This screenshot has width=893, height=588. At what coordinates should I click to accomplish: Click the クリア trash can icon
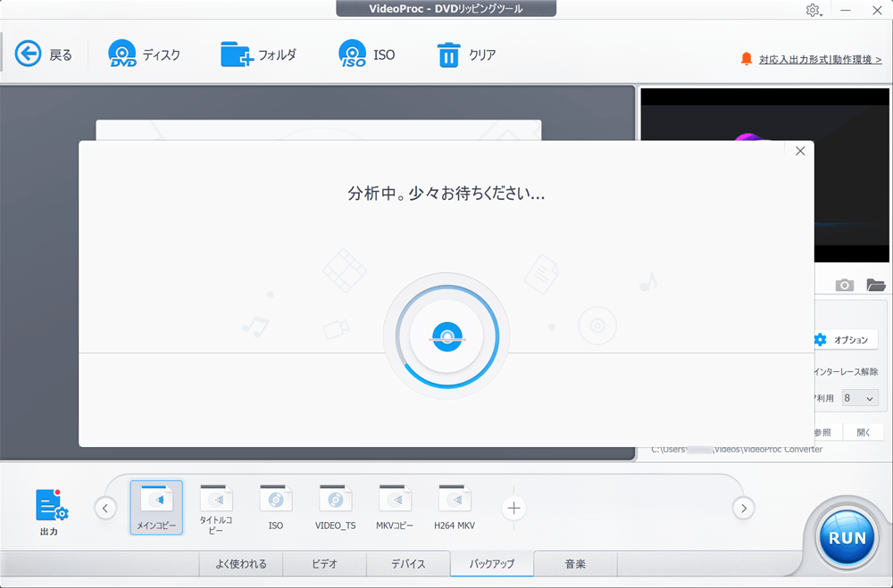coord(448,55)
